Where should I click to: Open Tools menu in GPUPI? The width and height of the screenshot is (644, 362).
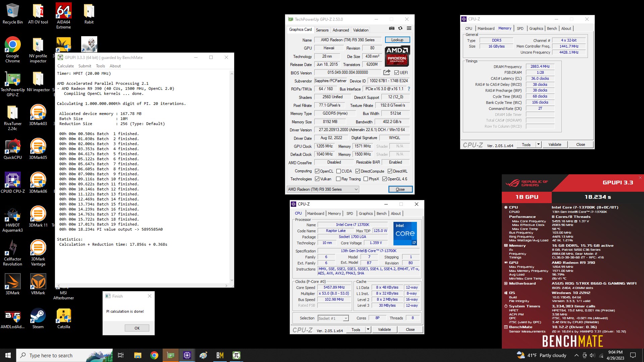tap(100, 66)
